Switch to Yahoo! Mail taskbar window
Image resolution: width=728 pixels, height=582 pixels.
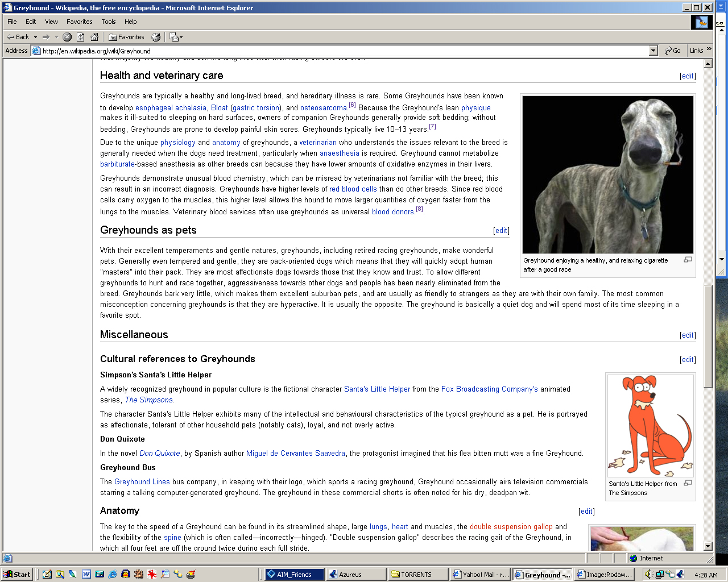click(481, 574)
